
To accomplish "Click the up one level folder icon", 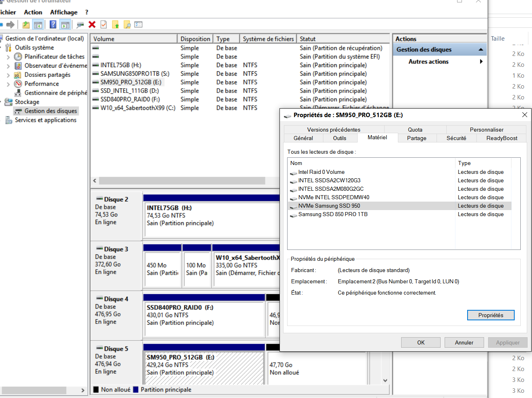I will (26, 25).
